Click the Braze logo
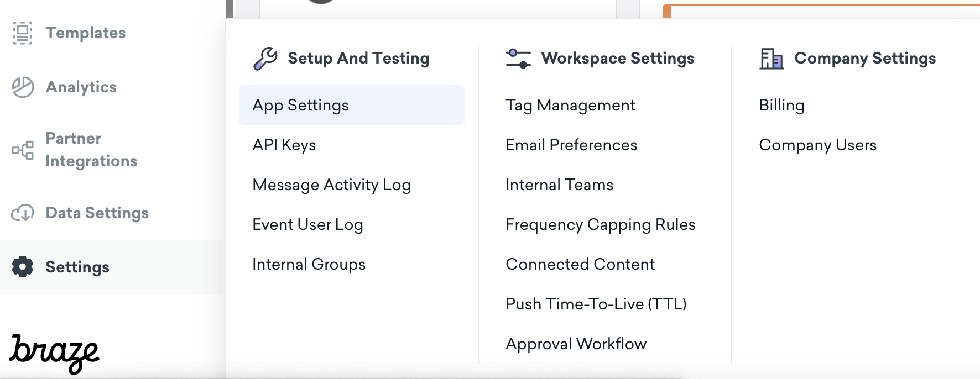Screen dimensions: 980x379 pyautogui.click(x=54, y=353)
